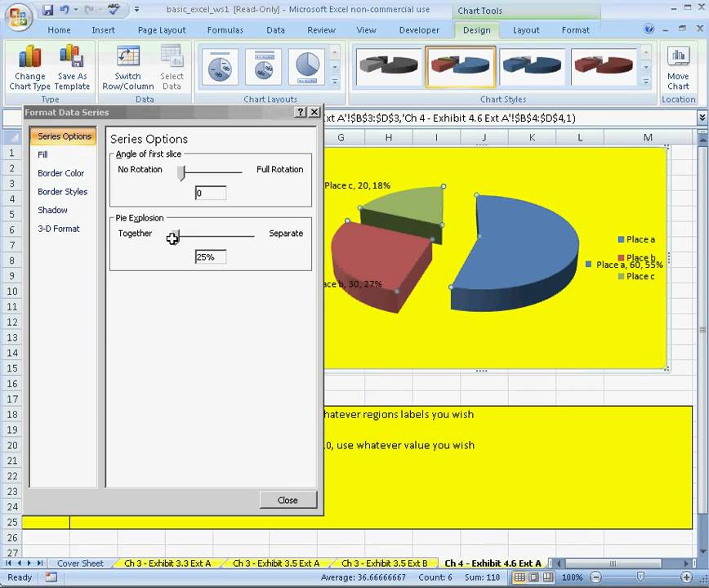Click the Place c legend entry

(636, 276)
